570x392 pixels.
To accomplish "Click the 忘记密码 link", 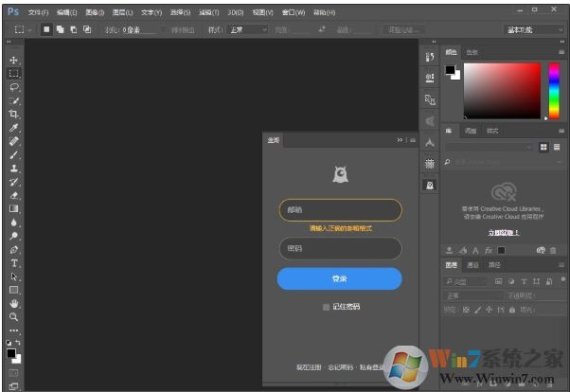I will [x=339, y=366].
